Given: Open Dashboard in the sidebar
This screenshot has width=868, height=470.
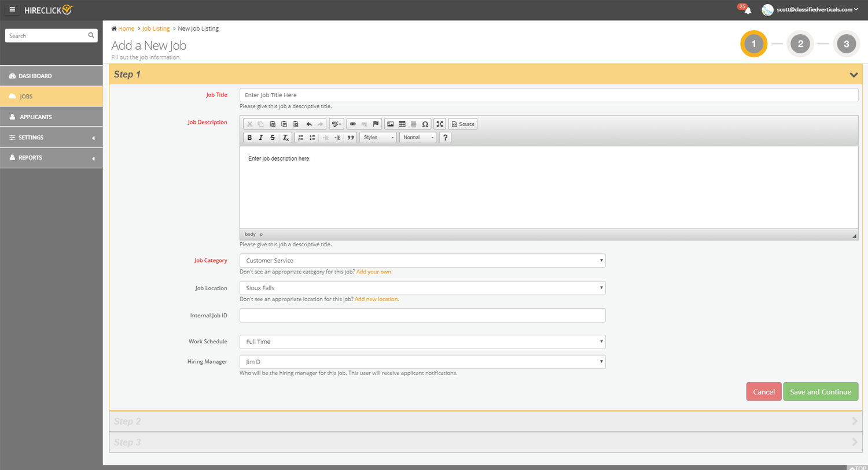Looking at the screenshot, I should click(52, 76).
